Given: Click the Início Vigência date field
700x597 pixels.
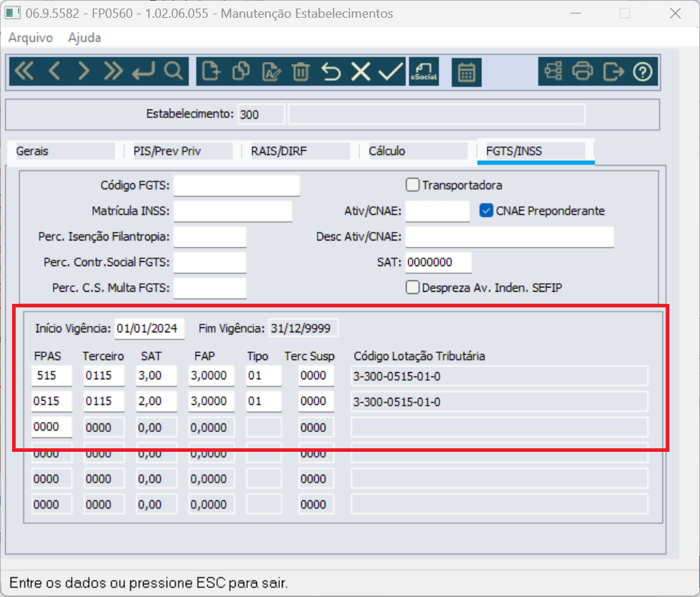Looking at the screenshot, I should [150, 329].
